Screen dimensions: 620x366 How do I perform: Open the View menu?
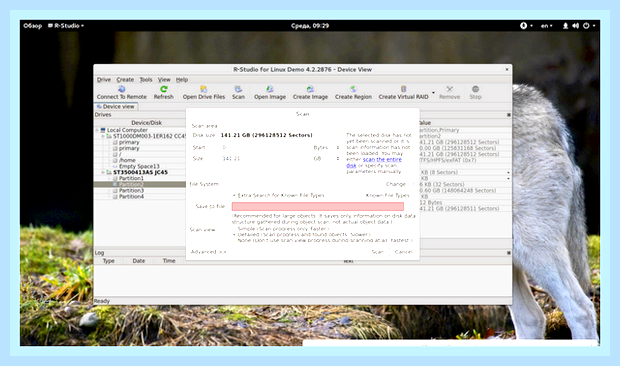(164, 79)
